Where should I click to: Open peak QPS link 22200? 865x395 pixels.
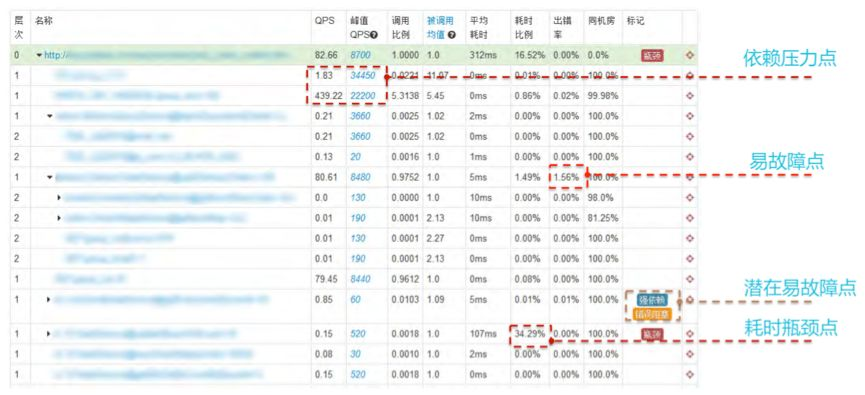362,96
